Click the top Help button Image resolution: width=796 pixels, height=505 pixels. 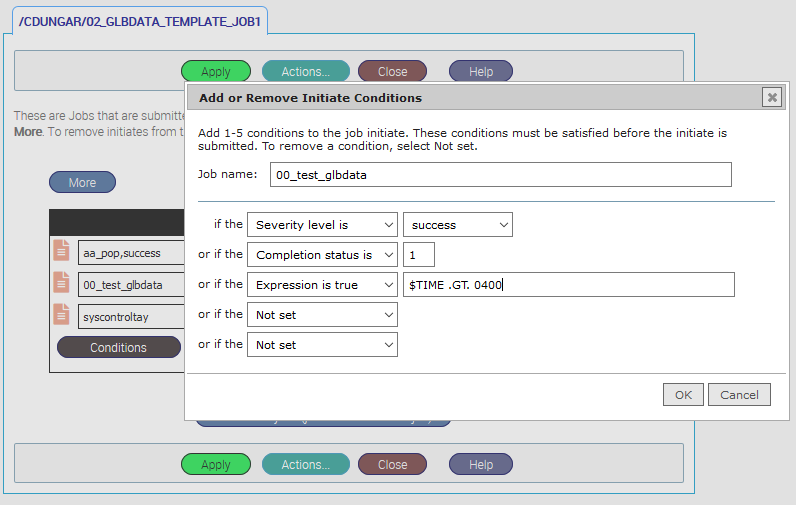(x=481, y=72)
